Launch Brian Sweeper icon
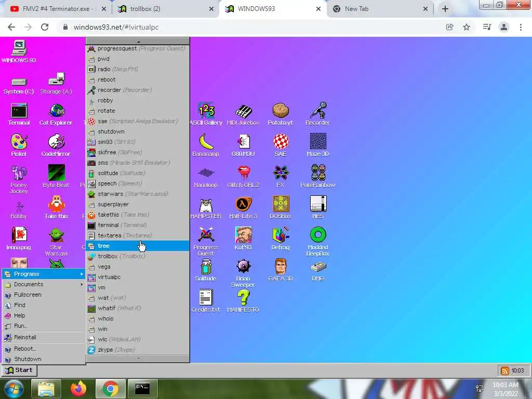Viewport: 532px width, 399px height. [243, 273]
